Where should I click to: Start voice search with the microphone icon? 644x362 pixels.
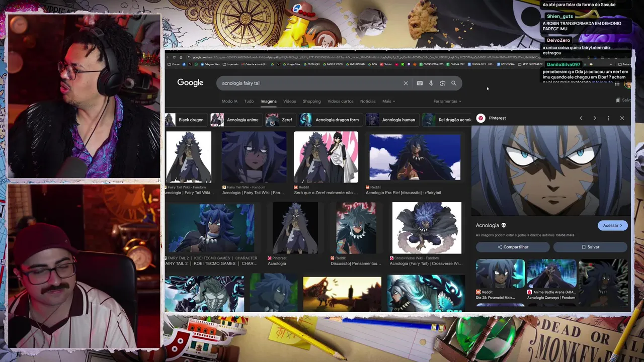tap(431, 83)
